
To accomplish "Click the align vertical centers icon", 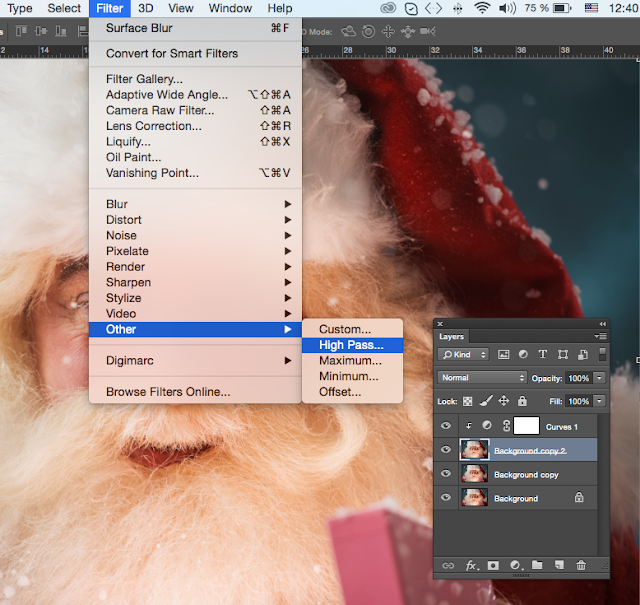I will (41, 31).
